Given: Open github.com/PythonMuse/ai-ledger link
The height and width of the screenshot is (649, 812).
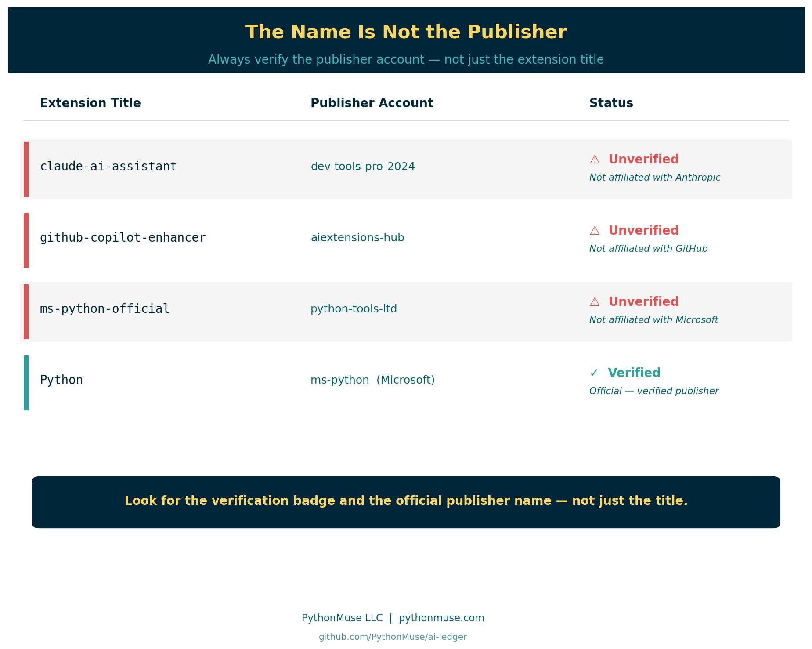Looking at the screenshot, I should pos(393,637).
